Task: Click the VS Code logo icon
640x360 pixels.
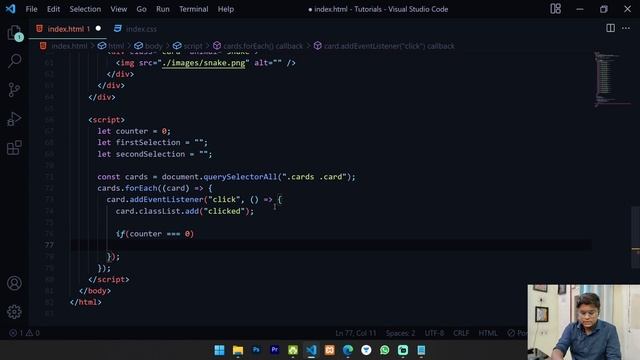Action: tap(11, 9)
